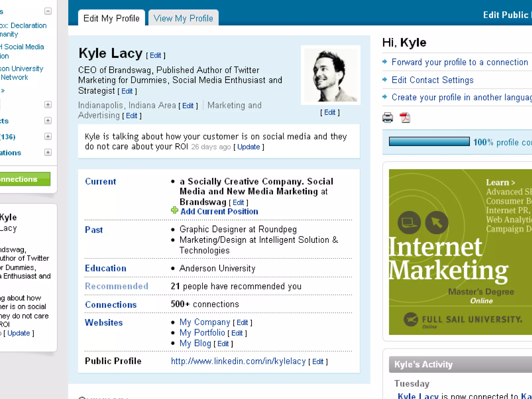Expand the sidebar section ending in 'cts'
The image size is (532, 399).
click(x=48, y=121)
